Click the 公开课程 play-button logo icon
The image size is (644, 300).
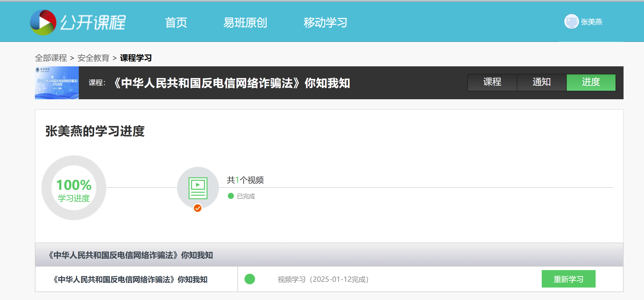pyautogui.click(x=43, y=22)
